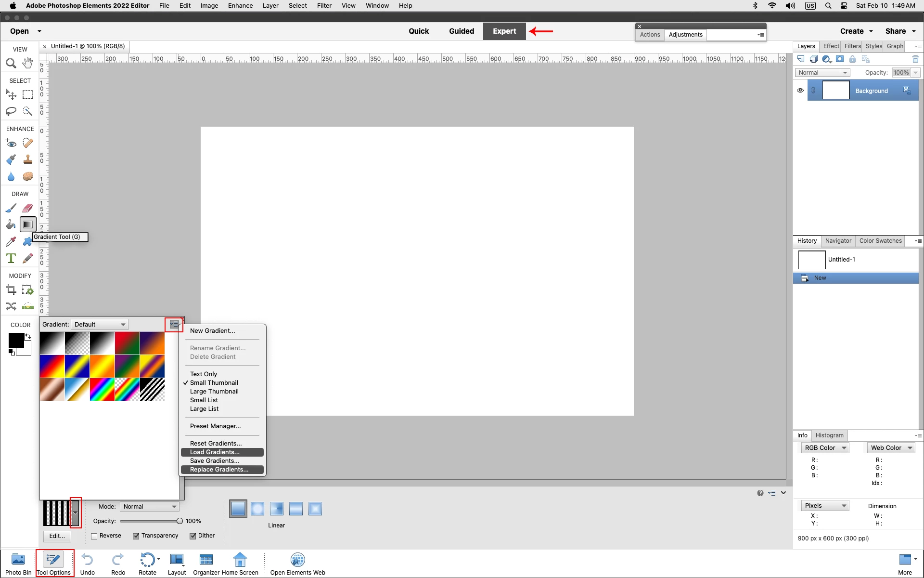Switch to Guided mode
Screen dimensions: 924x578
coord(461,31)
